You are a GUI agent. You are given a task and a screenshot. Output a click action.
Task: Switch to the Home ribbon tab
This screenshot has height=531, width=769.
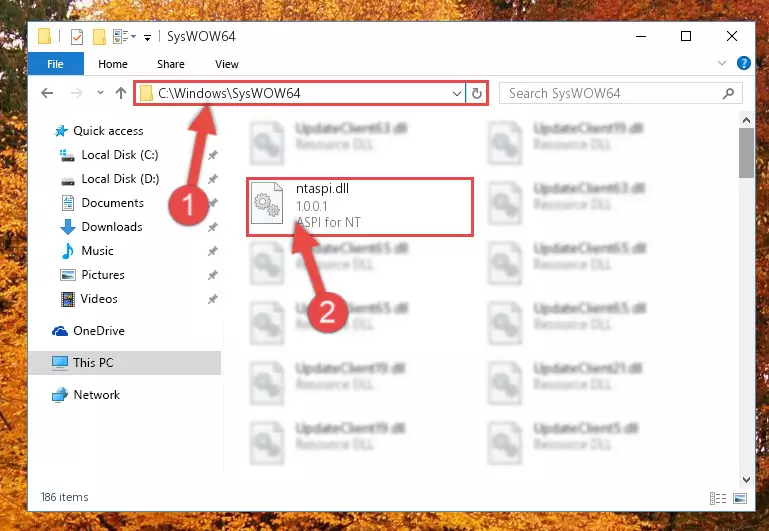(112, 64)
